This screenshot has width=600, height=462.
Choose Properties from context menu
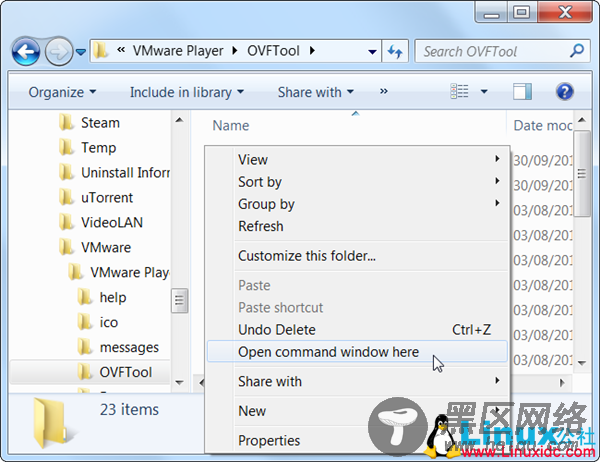[x=358, y=441]
